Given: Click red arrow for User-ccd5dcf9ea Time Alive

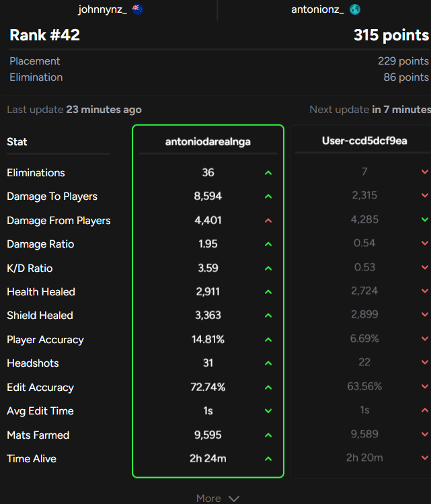Looking at the screenshot, I should (x=425, y=458).
